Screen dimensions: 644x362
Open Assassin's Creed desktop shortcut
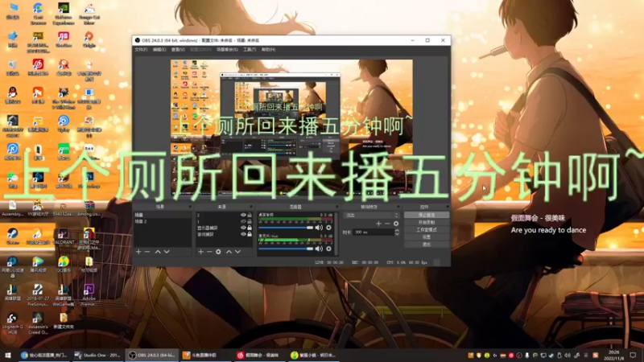38,323
